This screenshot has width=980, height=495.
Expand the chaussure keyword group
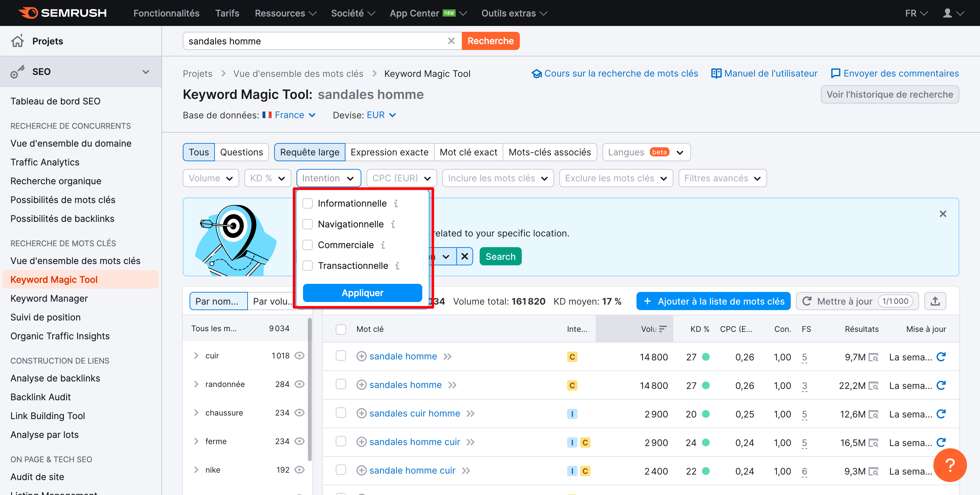coord(196,413)
